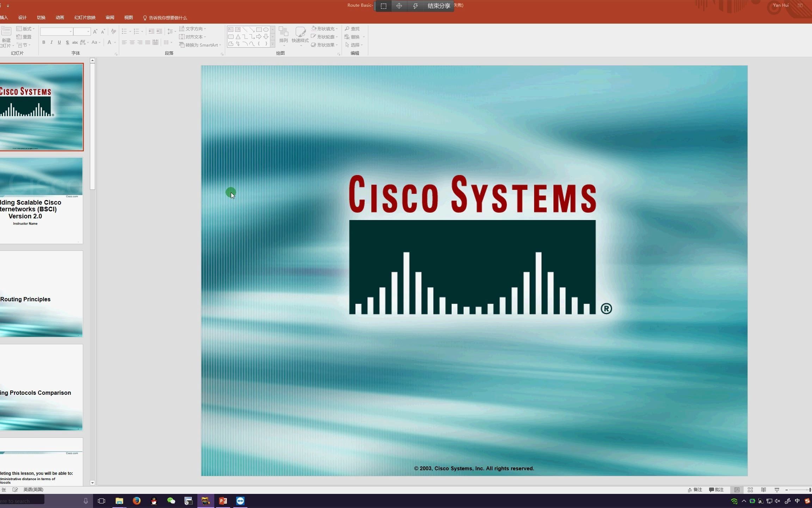Open line spacing dropdown
812x508 pixels.
[171, 31]
